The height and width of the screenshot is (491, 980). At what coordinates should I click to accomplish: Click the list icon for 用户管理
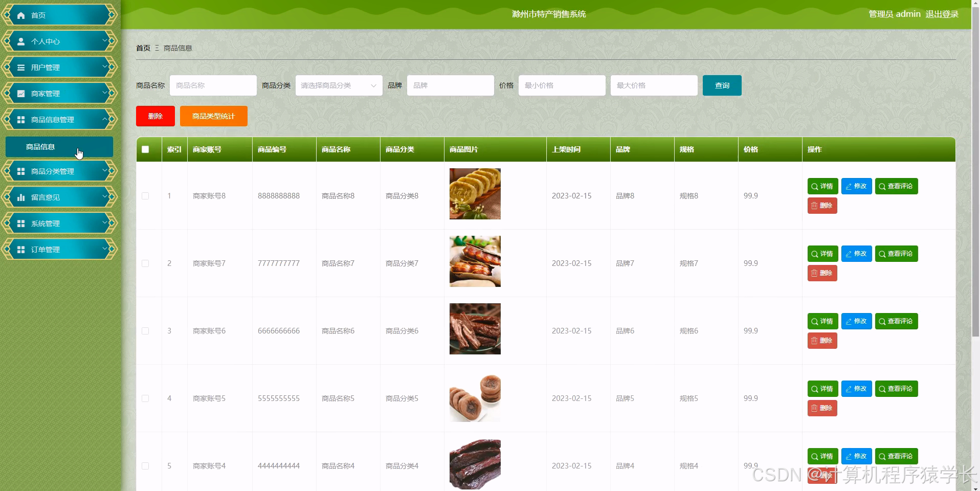(21, 68)
